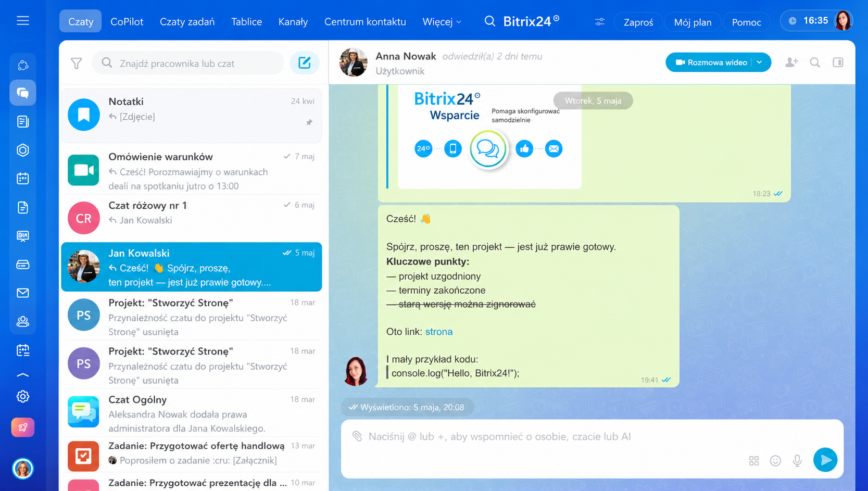The image size is (868, 491).
Task: Open the Czat Ogólny conversation
Action: (x=192, y=413)
